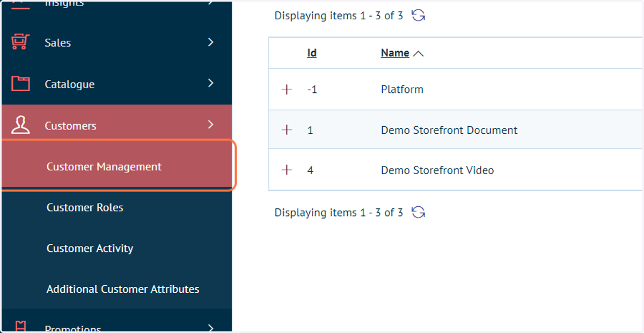Sort the table by Name column header

click(x=395, y=53)
